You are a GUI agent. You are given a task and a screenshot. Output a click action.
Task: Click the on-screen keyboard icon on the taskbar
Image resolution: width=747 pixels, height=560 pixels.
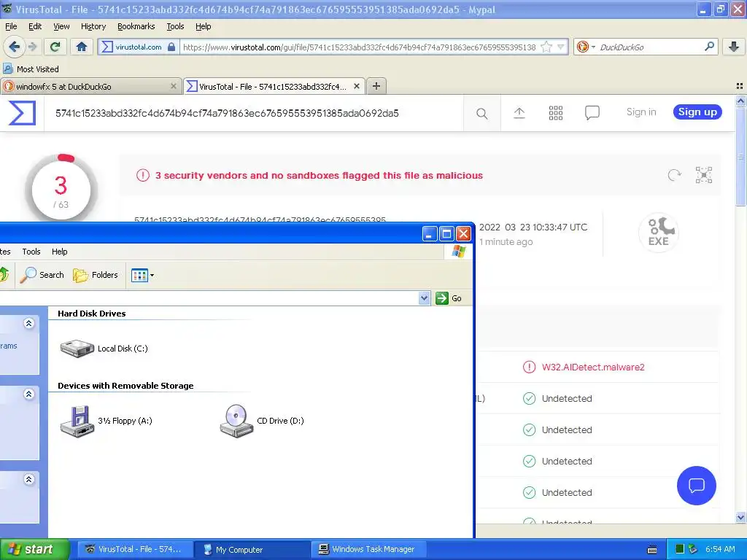(652, 550)
